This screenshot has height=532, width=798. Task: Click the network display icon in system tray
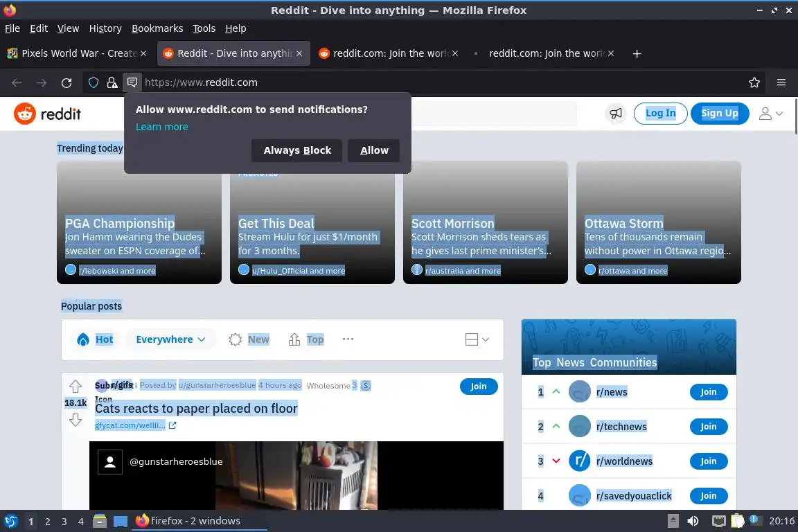coord(718,521)
